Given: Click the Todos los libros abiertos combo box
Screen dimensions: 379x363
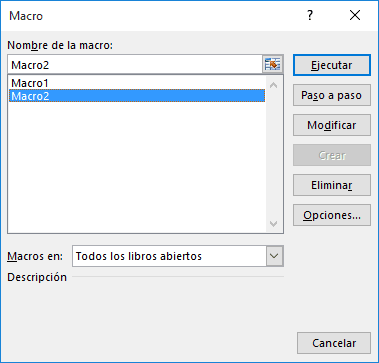Looking at the screenshot, I should [x=178, y=256].
